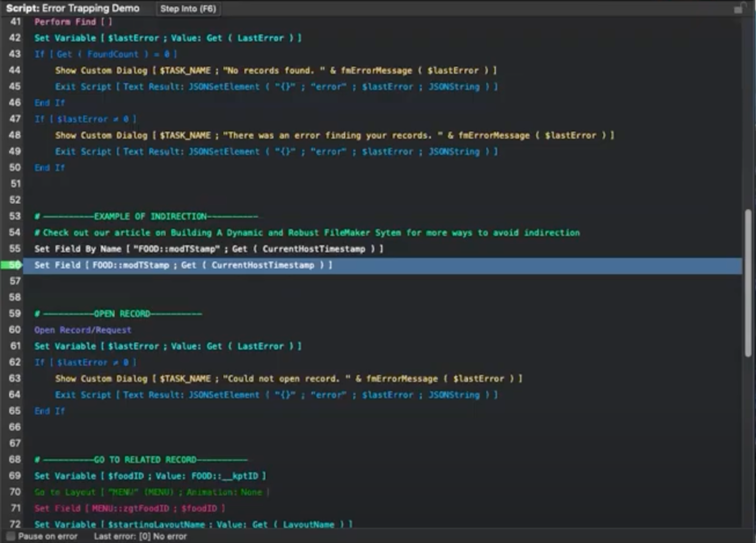Select the EXAMPLE OF INDIRECTION comment line
Image resolution: width=756 pixels, height=543 pixels.
(382, 216)
